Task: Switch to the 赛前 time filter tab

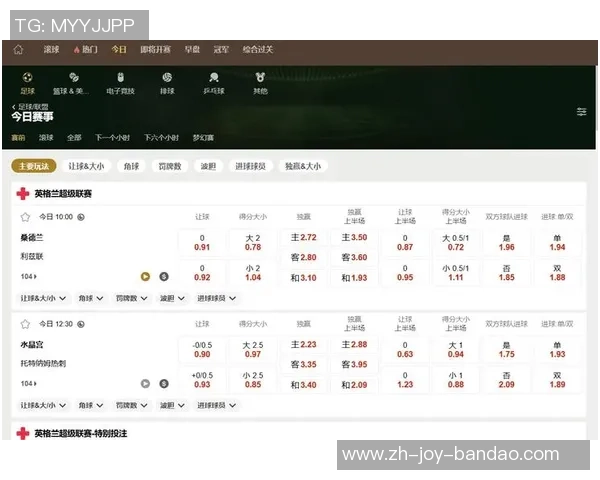Action: tap(18, 137)
